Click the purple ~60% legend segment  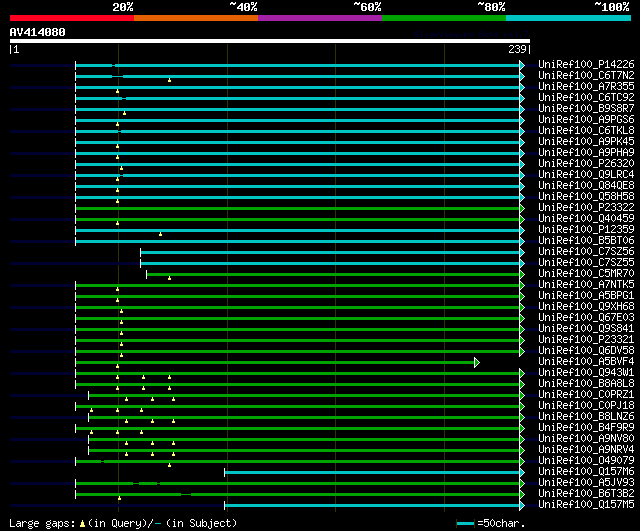(320, 18)
